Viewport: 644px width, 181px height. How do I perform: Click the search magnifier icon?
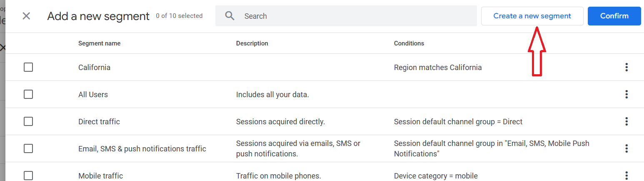click(230, 16)
